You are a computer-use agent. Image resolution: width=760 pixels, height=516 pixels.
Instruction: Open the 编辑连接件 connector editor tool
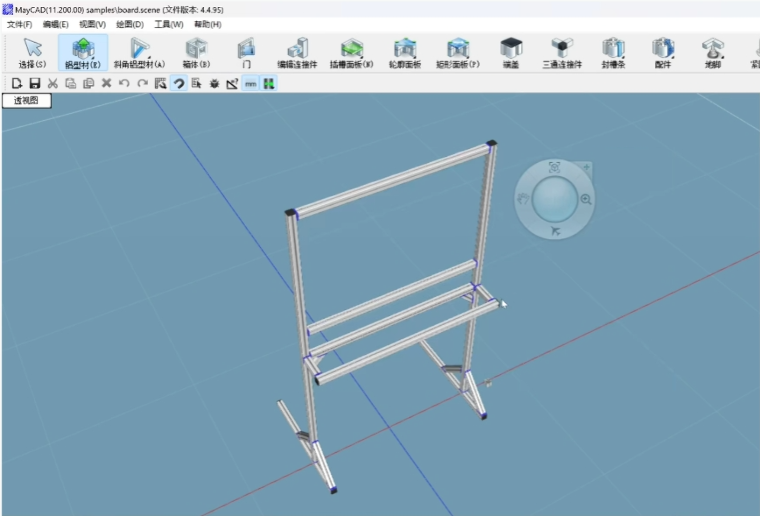point(297,52)
